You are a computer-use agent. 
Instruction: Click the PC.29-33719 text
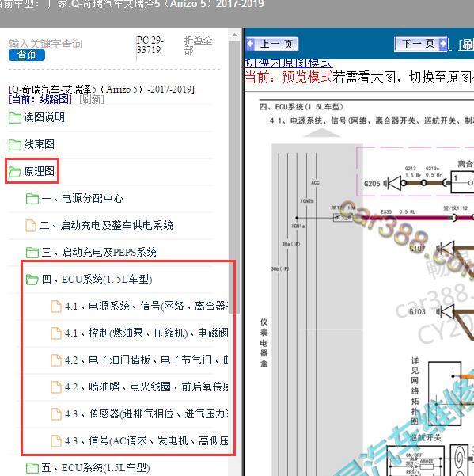pos(150,44)
